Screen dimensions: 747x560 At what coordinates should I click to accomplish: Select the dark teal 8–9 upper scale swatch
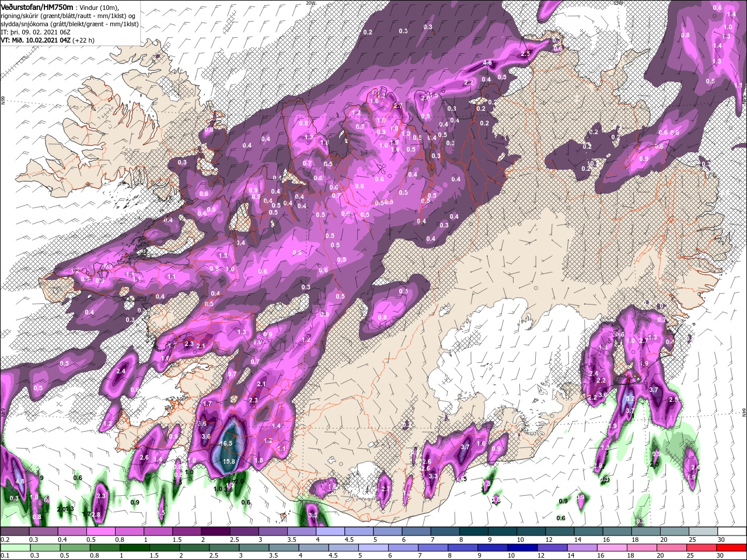pyautogui.click(x=473, y=532)
